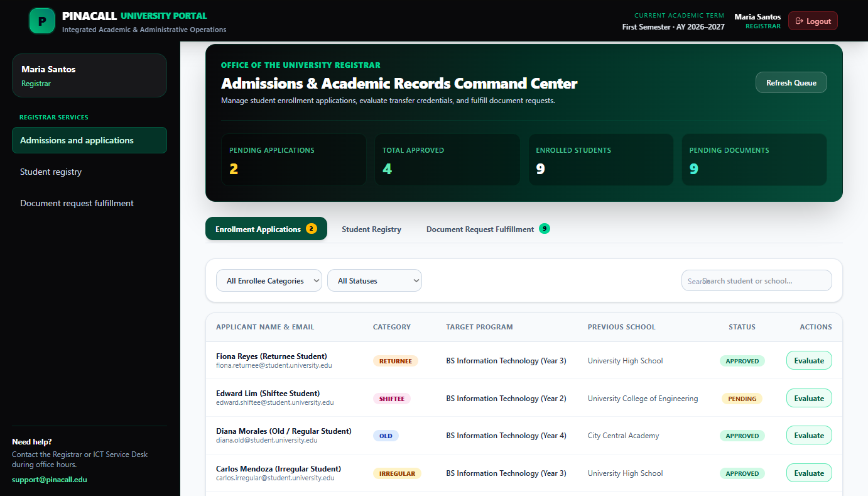Click the APPROVED status for Fiona Reyes
Screen dimensions: 868x496
742,361
